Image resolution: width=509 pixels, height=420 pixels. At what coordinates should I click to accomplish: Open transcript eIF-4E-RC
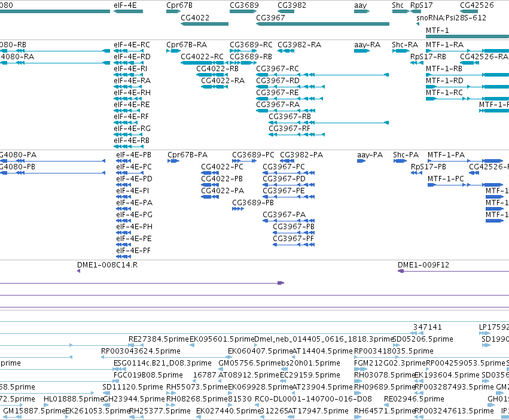tap(132, 45)
